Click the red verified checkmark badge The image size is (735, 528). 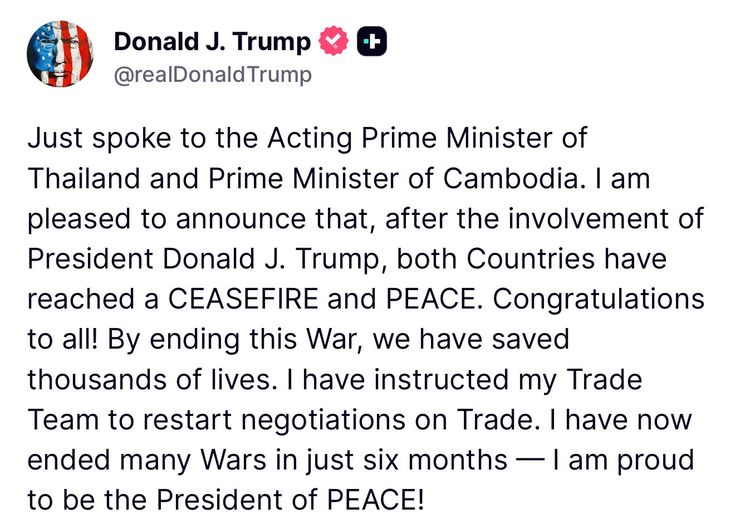(x=333, y=41)
